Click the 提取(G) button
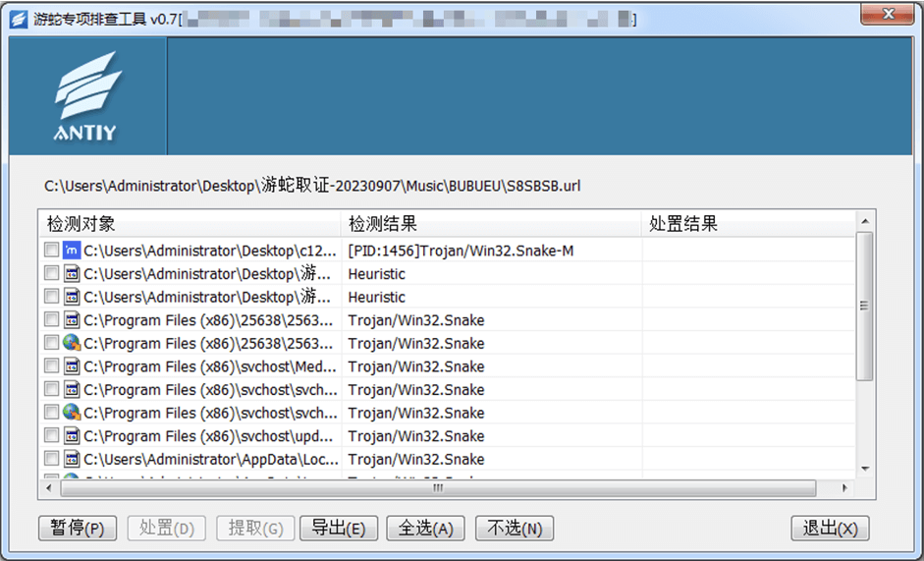This screenshot has width=924, height=561. pos(255,528)
